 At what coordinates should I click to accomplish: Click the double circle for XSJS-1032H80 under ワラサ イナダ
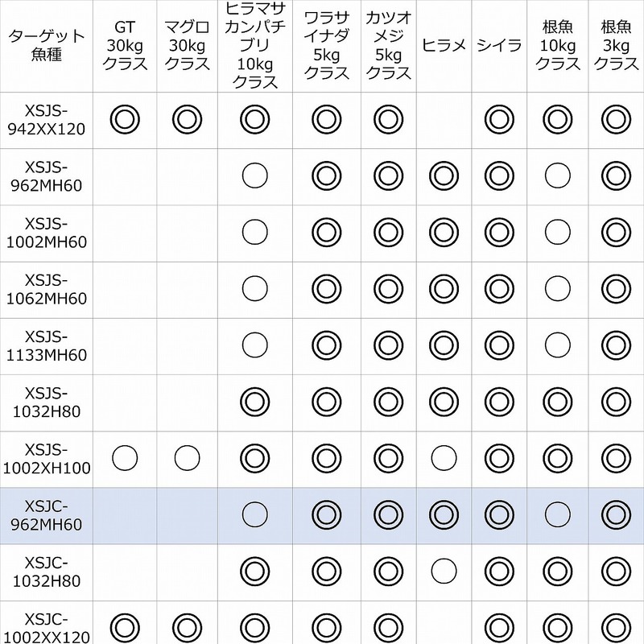click(x=326, y=401)
